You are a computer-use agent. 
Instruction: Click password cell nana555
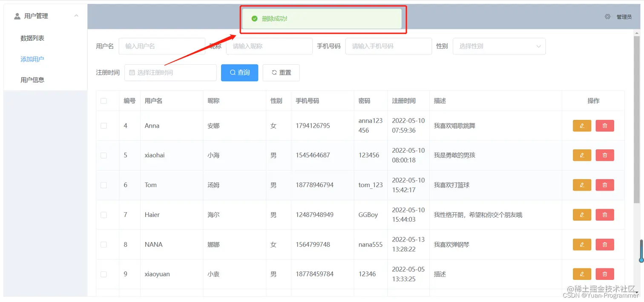tap(371, 245)
